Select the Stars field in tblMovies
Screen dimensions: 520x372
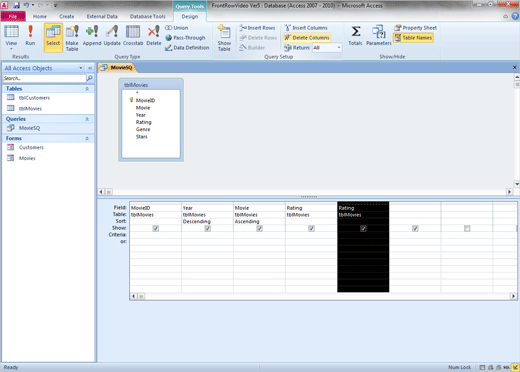pos(141,137)
